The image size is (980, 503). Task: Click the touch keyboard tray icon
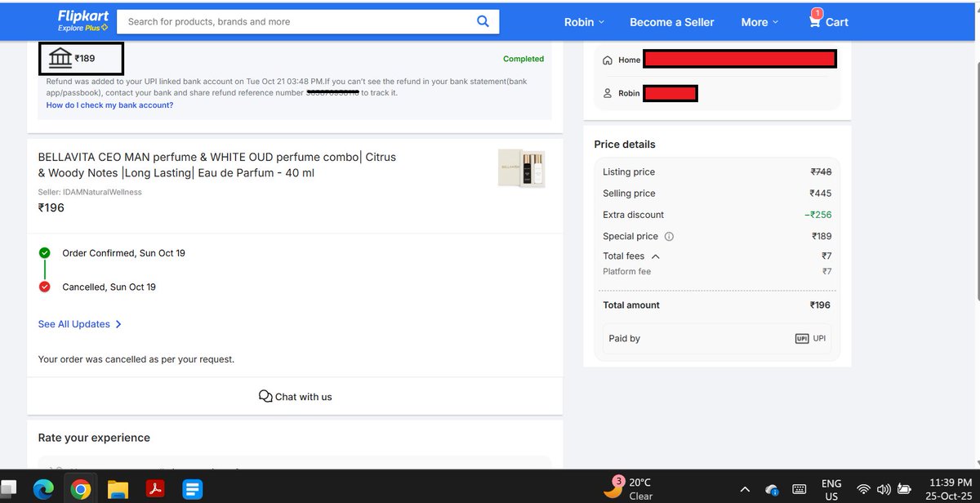tap(800, 489)
